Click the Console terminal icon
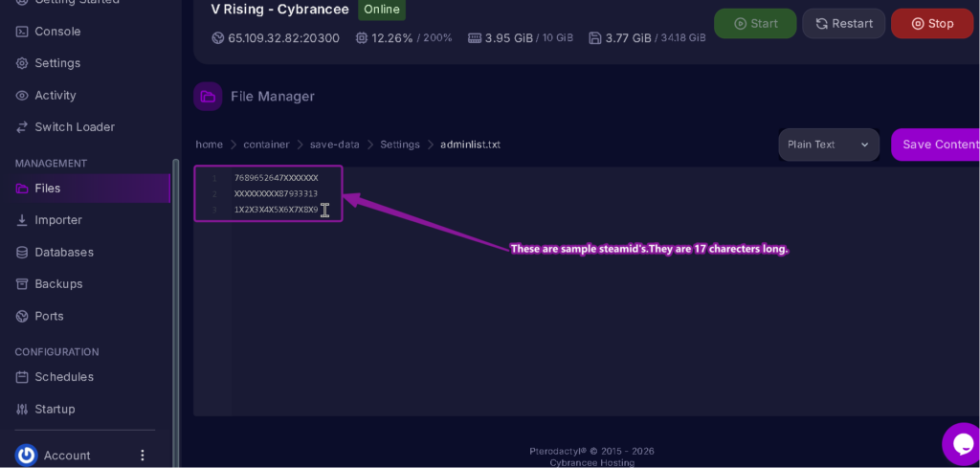Image resolution: width=980 pixels, height=468 pixels. tap(22, 32)
